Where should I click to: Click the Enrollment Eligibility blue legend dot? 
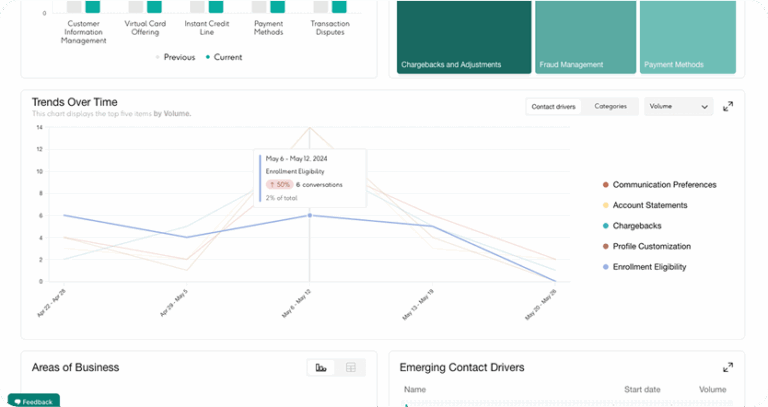[606, 267]
